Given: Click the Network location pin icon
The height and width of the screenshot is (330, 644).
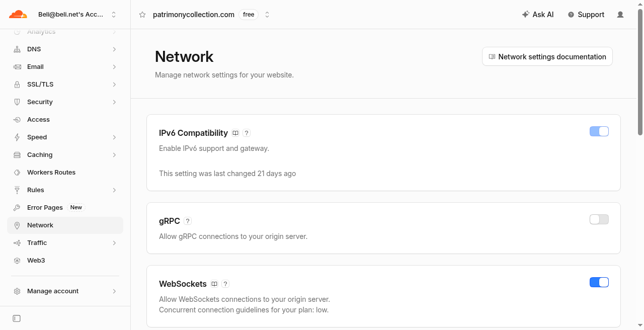Looking at the screenshot, I should click(x=17, y=225).
